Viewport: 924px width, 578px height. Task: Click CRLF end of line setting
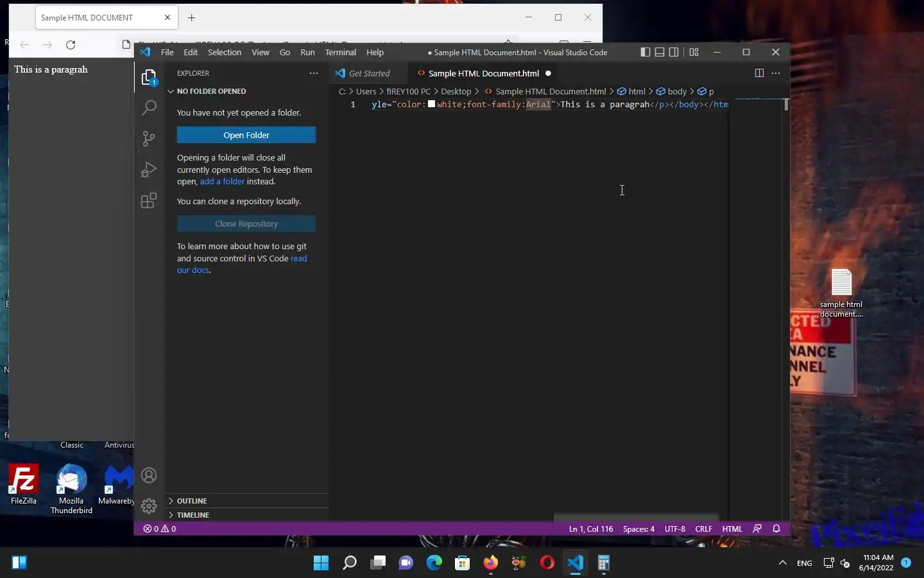click(x=703, y=529)
